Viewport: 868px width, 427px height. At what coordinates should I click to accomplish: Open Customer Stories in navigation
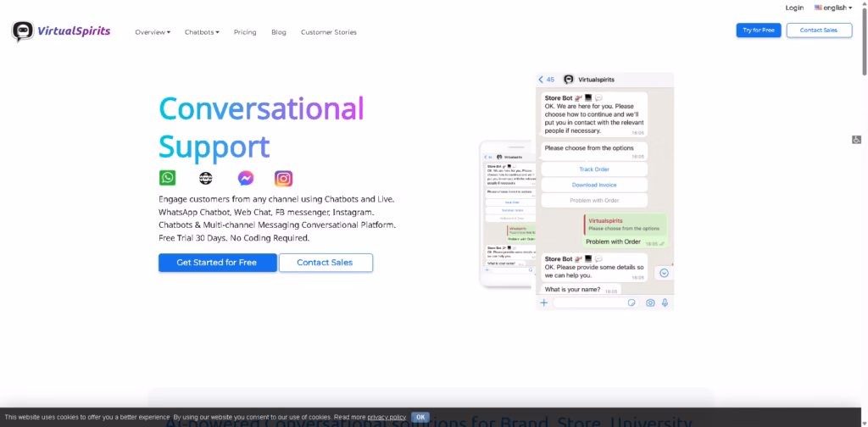pyautogui.click(x=329, y=32)
